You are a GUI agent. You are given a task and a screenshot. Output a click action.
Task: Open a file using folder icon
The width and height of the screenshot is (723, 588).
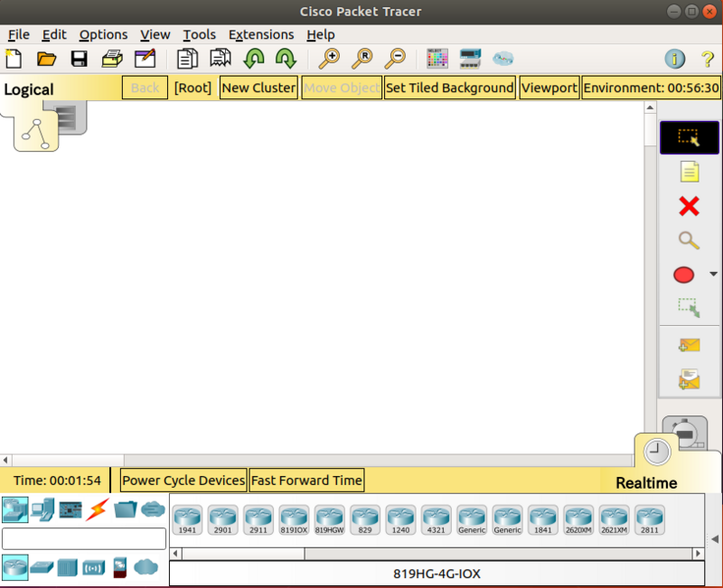[46, 59]
